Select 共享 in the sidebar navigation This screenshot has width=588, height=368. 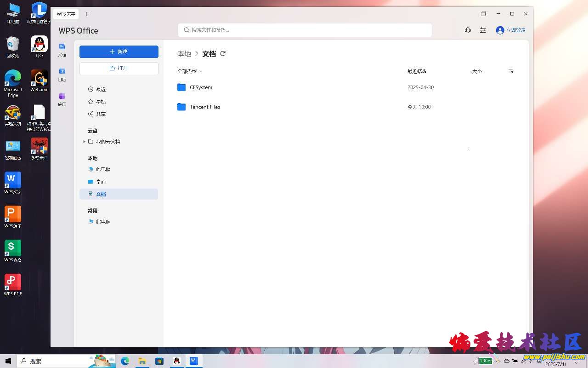pyautogui.click(x=101, y=114)
